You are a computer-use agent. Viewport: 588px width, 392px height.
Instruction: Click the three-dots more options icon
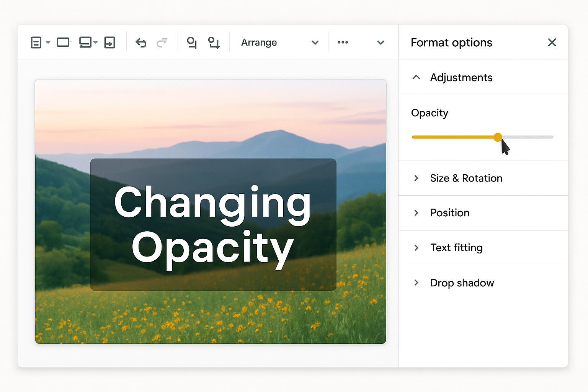343,42
